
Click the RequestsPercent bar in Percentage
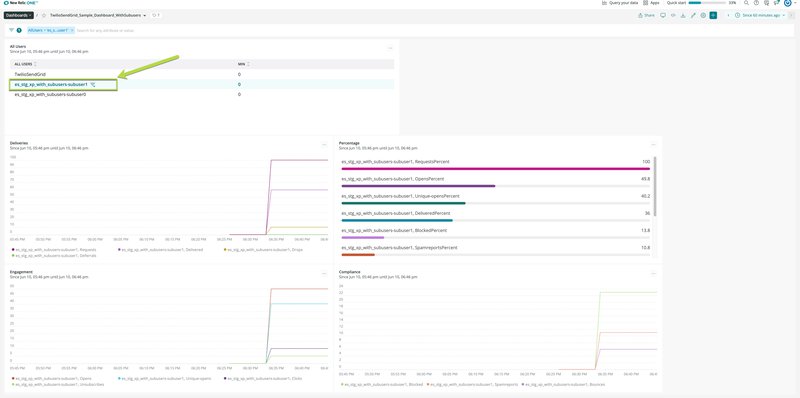click(495, 168)
